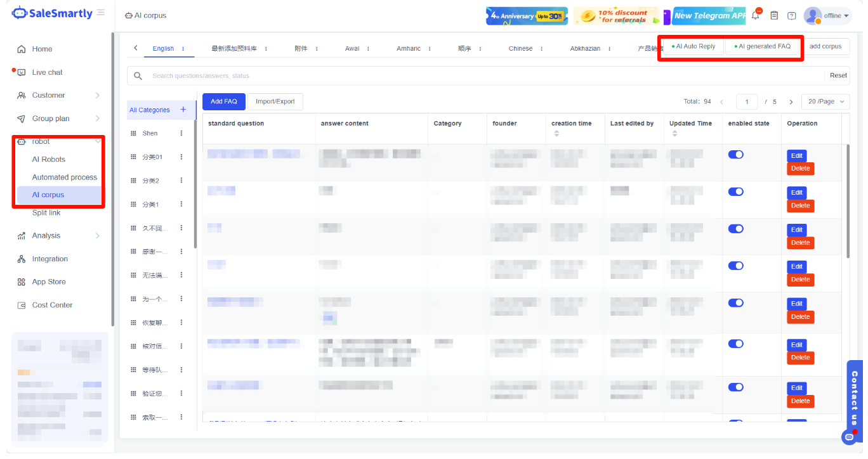Click the Contact us chat bubble icon

pos(849,437)
